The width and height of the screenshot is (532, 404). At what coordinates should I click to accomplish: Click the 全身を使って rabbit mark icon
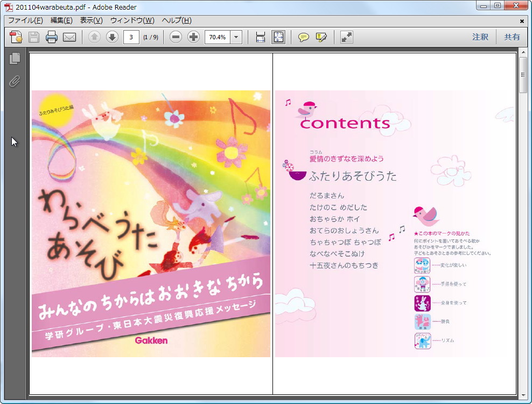click(422, 303)
